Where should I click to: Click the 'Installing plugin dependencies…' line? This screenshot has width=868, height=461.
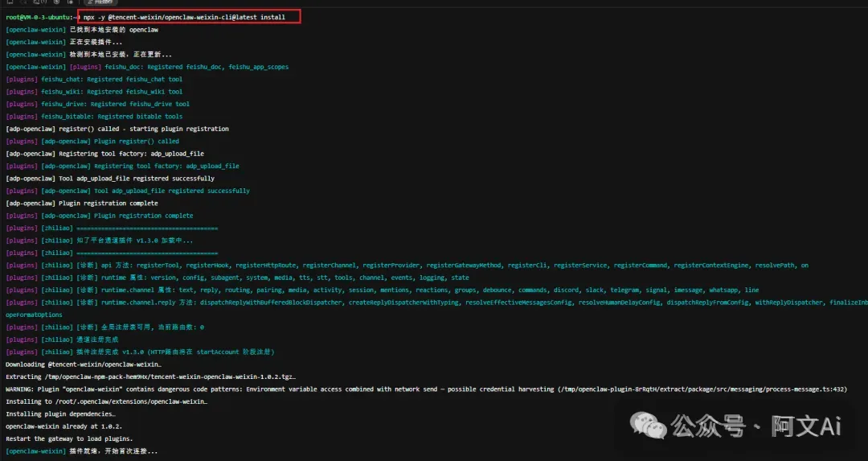pos(60,414)
